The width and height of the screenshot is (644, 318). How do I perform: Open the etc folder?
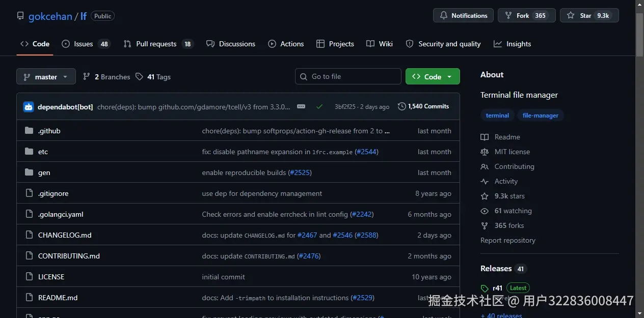tap(43, 152)
